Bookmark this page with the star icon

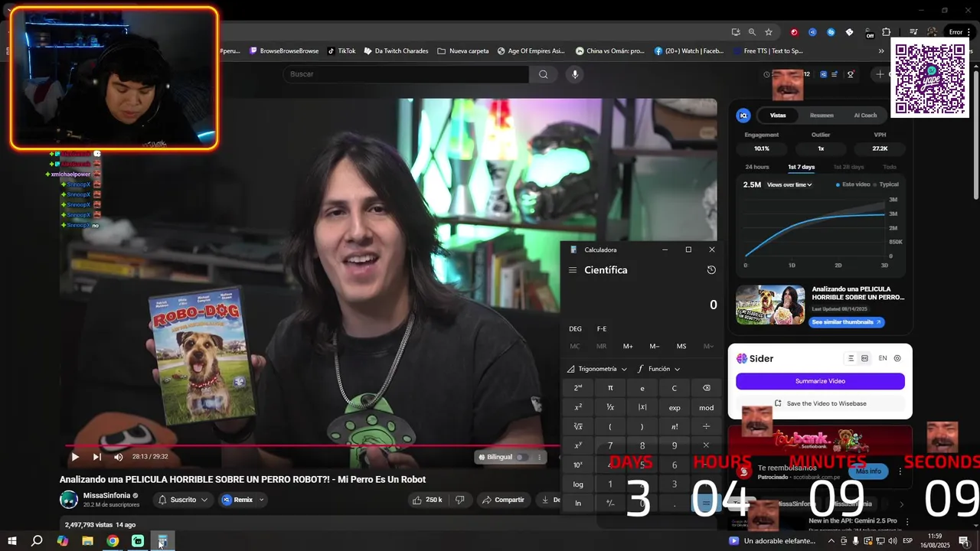click(x=769, y=32)
